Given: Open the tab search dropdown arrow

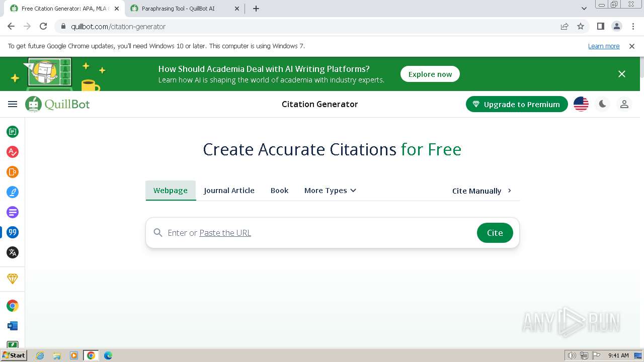Looking at the screenshot, I should click(x=584, y=9).
